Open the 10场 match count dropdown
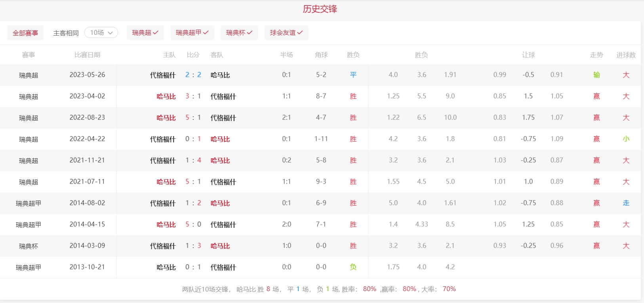644x303 pixels. 101,33
